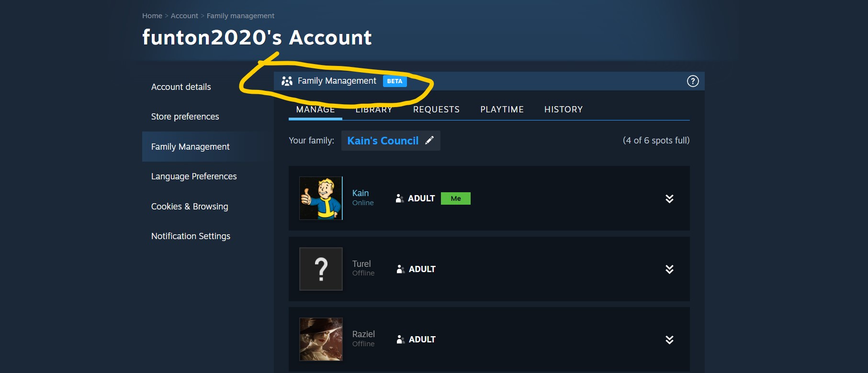Click Kain's Vault Boy avatar
Viewport: 868px width, 373px height.
[321, 198]
